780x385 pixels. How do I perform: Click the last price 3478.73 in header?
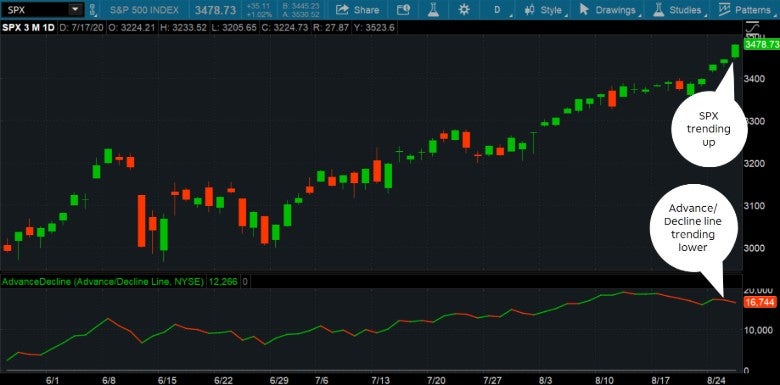click(x=215, y=10)
